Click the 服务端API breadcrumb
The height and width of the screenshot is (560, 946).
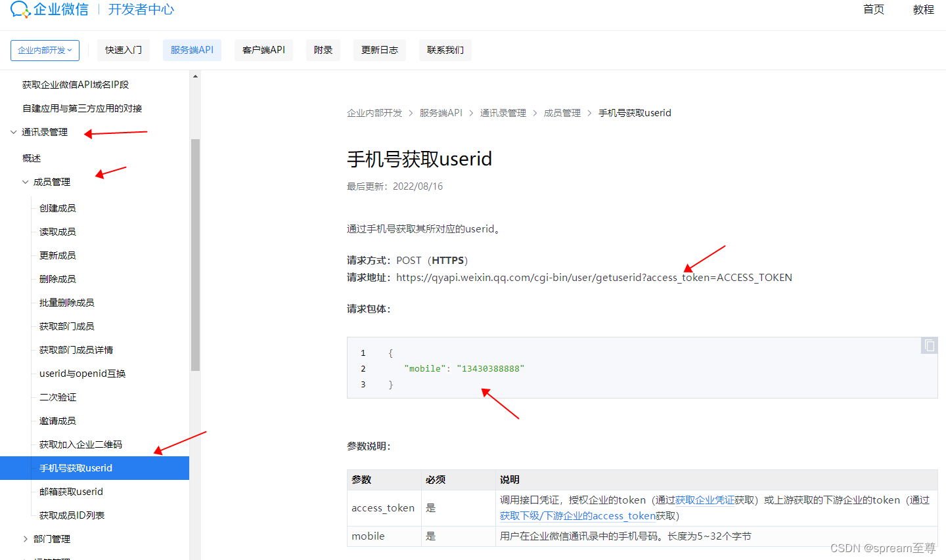click(x=441, y=113)
